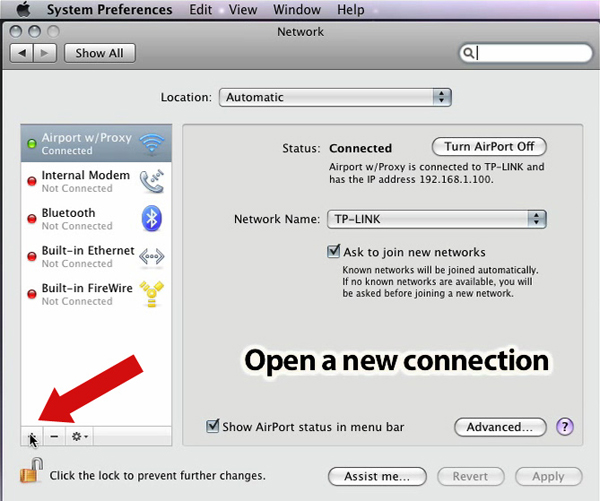This screenshot has width=600, height=501.
Task: Open the gear action menu
Action: coord(80,437)
